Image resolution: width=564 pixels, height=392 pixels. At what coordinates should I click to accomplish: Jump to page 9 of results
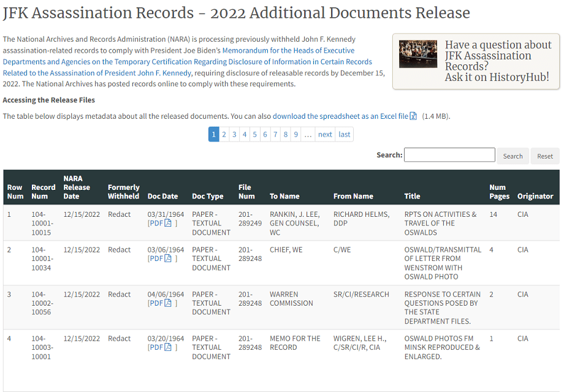tap(295, 135)
